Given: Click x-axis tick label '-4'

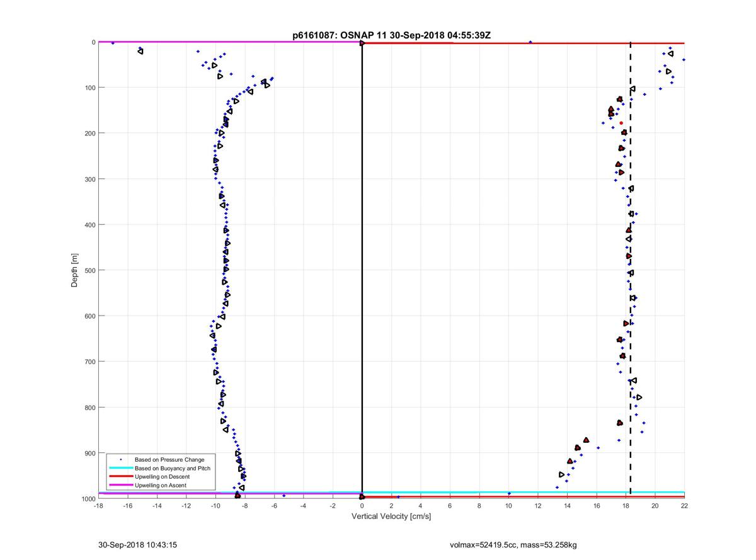Looking at the screenshot, I should (x=303, y=505).
